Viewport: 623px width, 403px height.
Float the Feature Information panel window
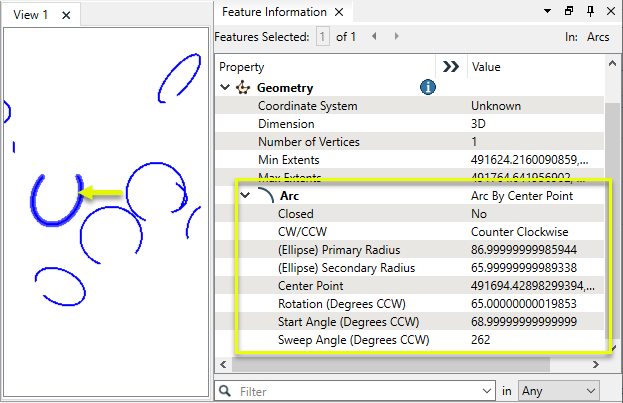568,12
